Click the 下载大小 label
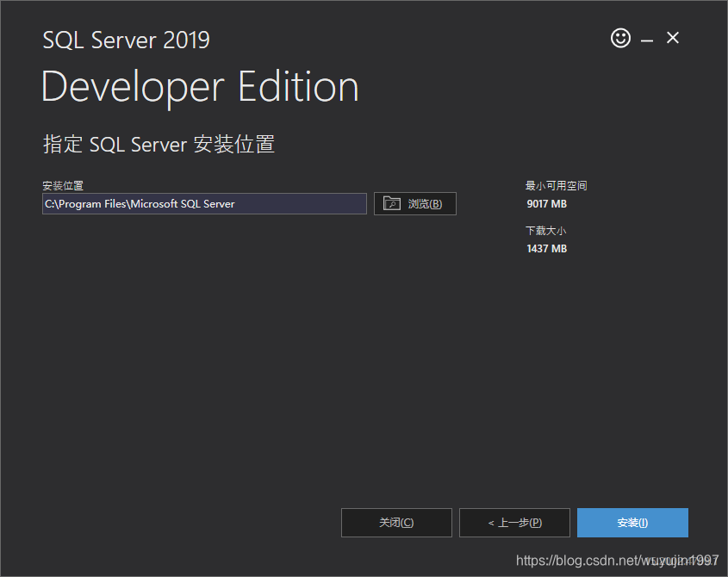This screenshot has width=728, height=577. (546, 231)
